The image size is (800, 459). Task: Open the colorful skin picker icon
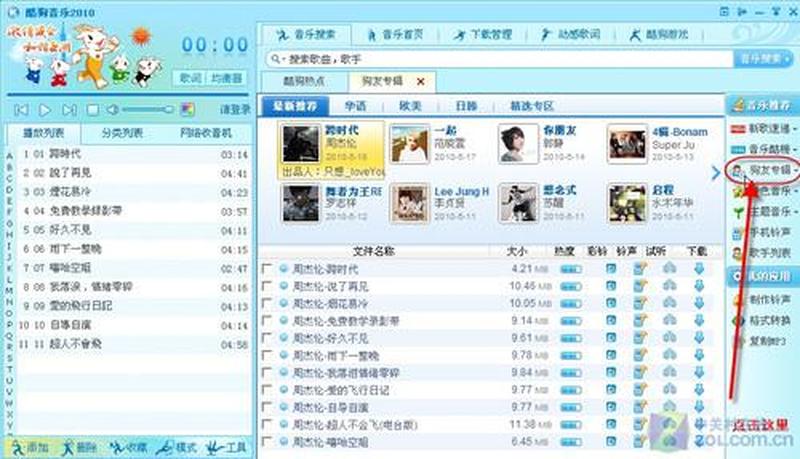click(x=187, y=109)
